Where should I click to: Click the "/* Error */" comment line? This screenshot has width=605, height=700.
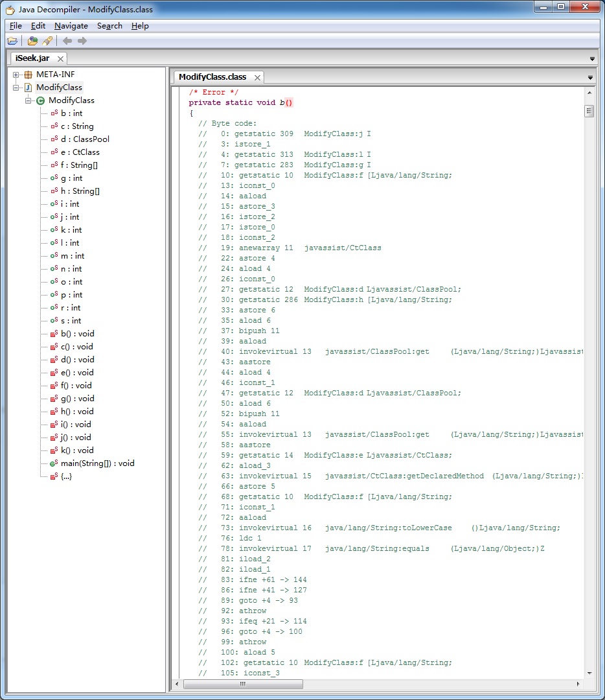(x=214, y=93)
